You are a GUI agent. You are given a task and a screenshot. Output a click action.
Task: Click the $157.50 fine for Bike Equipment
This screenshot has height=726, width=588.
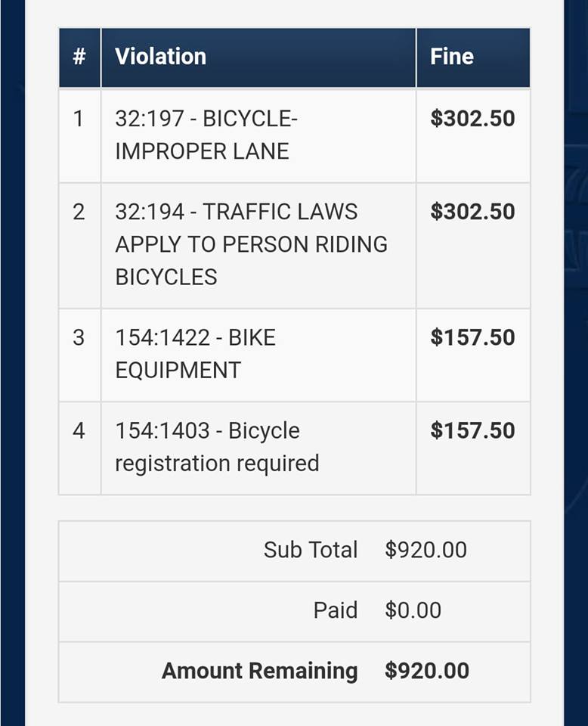click(x=472, y=337)
